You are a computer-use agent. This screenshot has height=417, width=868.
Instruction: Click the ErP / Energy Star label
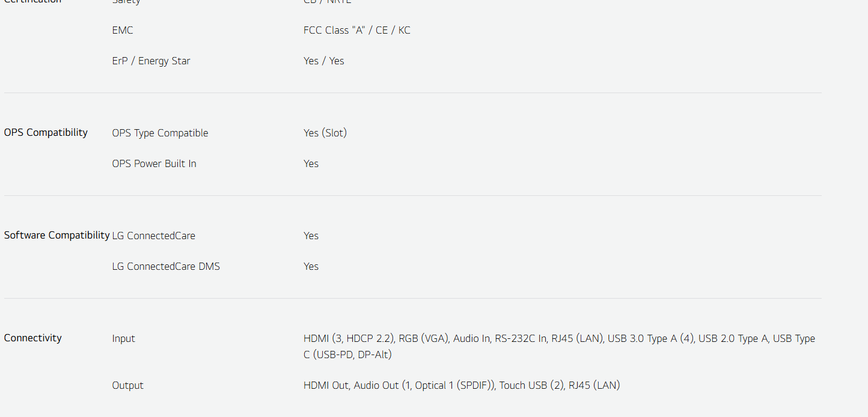tap(151, 61)
